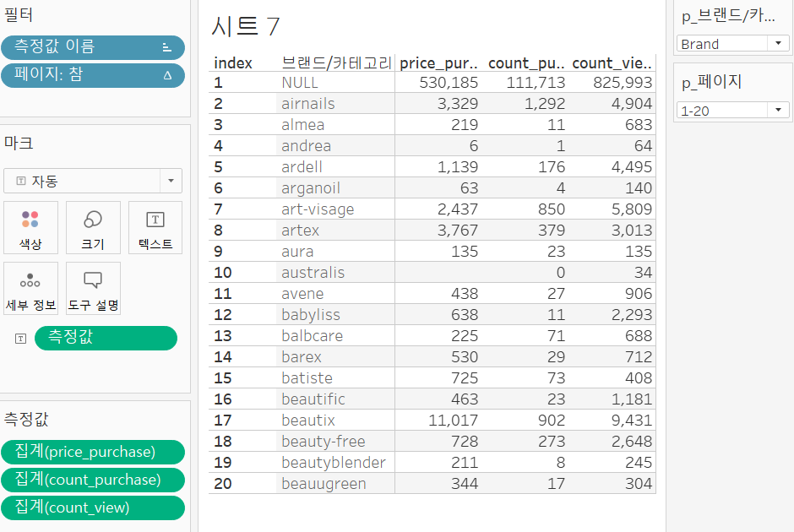
Task: Click the index column header
Action: tap(233, 63)
